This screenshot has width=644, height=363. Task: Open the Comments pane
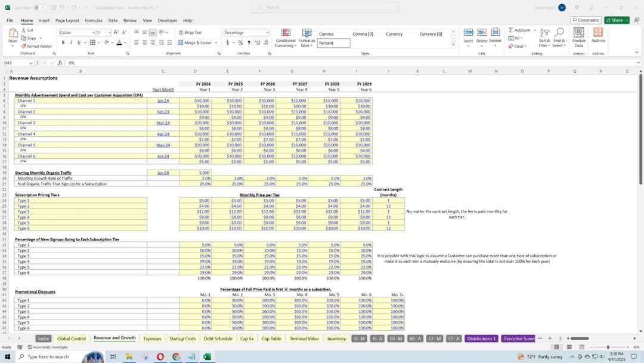click(x=586, y=20)
